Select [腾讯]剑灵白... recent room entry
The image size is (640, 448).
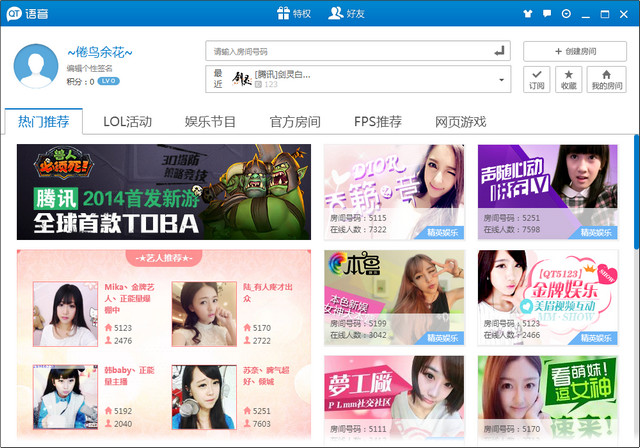tap(282, 75)
